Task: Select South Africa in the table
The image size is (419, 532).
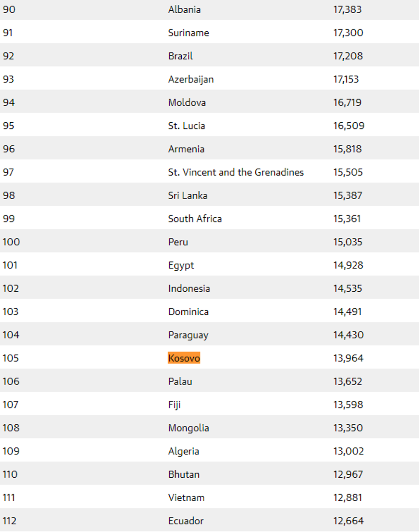Action: tap(195, 219)
